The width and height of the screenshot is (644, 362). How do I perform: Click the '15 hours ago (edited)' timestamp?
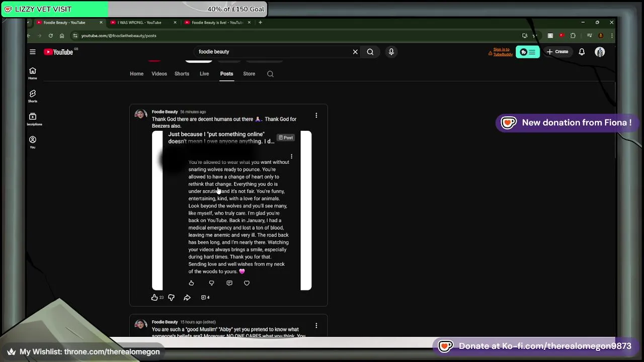coord(198,322)
